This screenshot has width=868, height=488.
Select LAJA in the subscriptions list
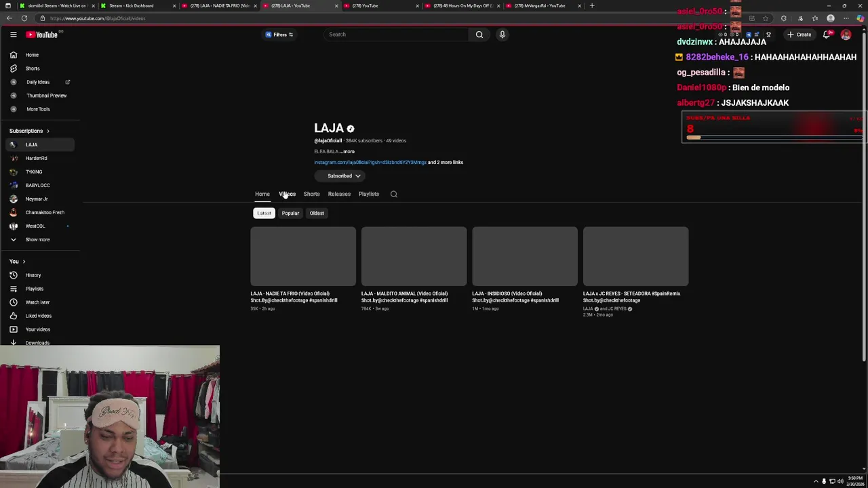39,144
